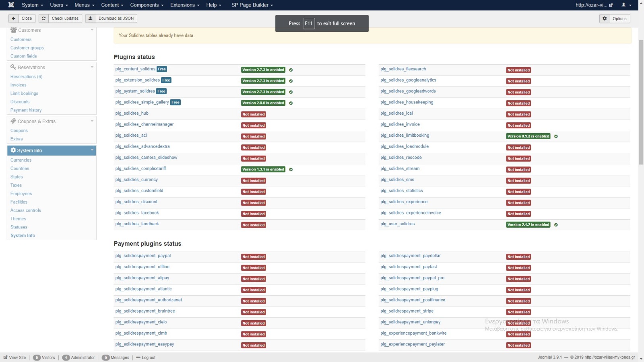This screenshot has height=362, width=644.
Task: Collapse the Reservations sidebar section
Action: (92, 67)
